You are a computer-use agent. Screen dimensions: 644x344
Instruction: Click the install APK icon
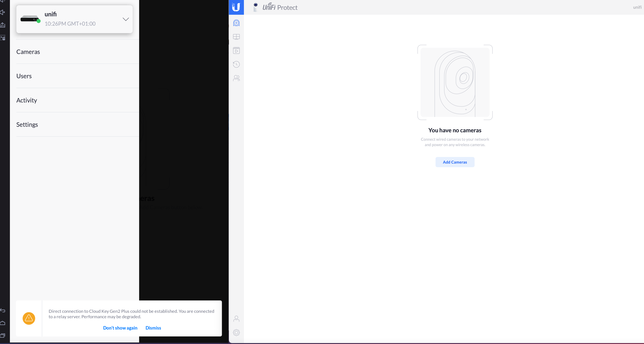(3, 25)
